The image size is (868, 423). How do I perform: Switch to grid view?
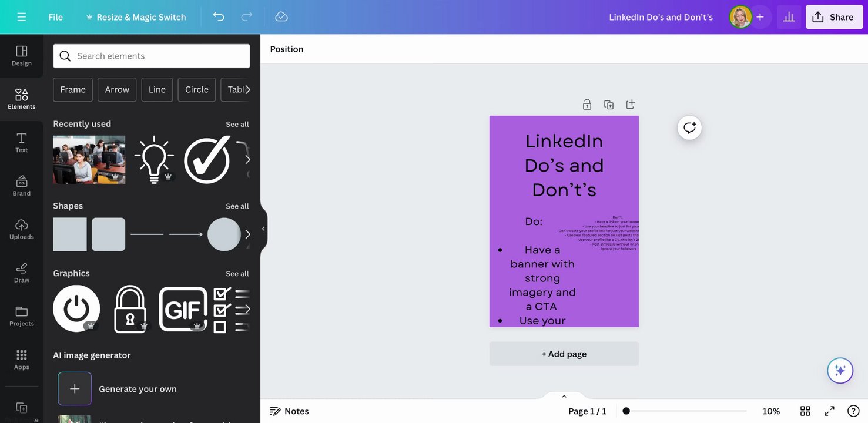pos(805,411)
